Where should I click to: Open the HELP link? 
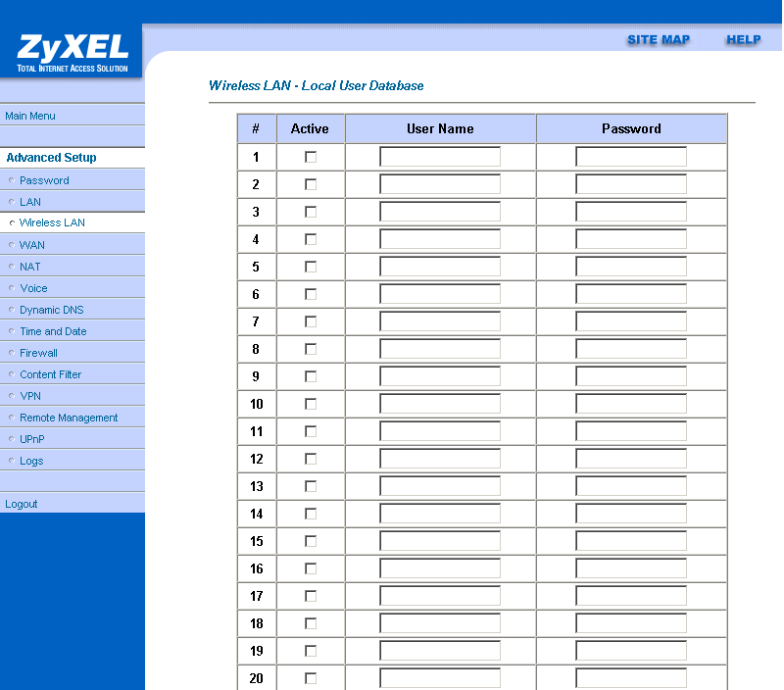[x=744, y=39]
